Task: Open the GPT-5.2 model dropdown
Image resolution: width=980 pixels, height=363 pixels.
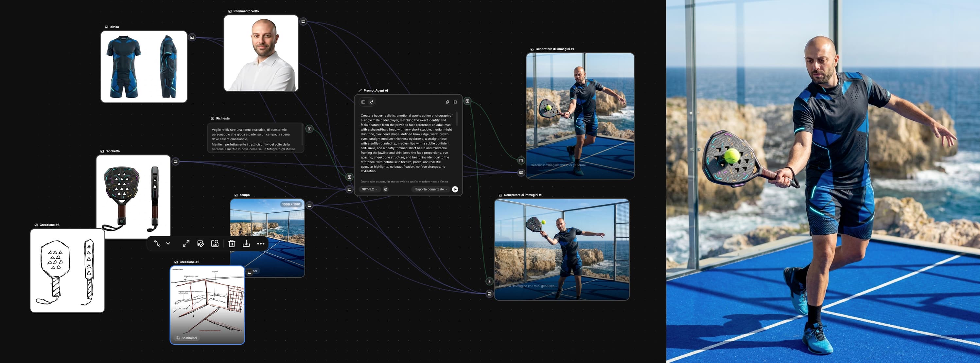Action: [369, 190]
